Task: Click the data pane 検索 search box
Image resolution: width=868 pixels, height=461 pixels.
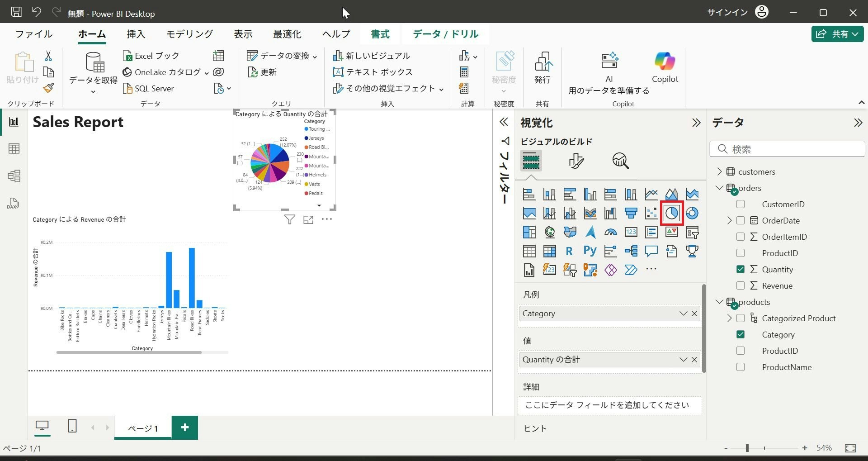Action: pyautogui.click(x=787, y=149)
